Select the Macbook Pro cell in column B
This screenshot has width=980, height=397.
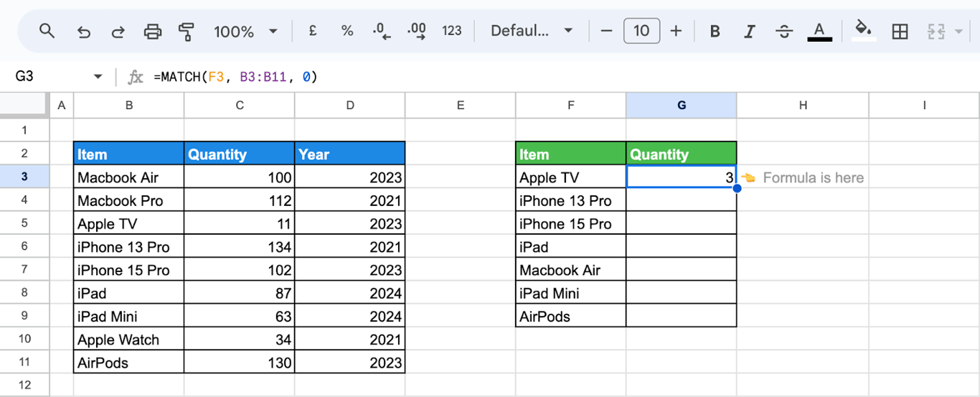[129, 200]
